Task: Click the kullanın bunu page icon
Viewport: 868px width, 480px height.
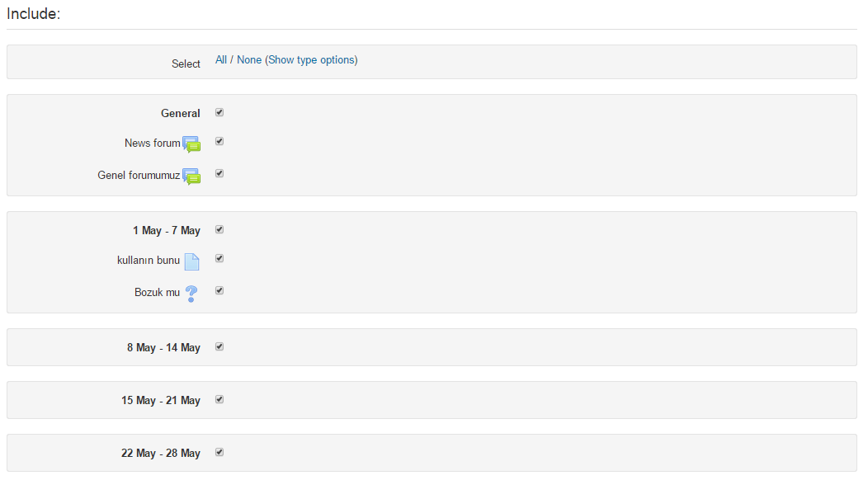Action: [x=191, y=261]
